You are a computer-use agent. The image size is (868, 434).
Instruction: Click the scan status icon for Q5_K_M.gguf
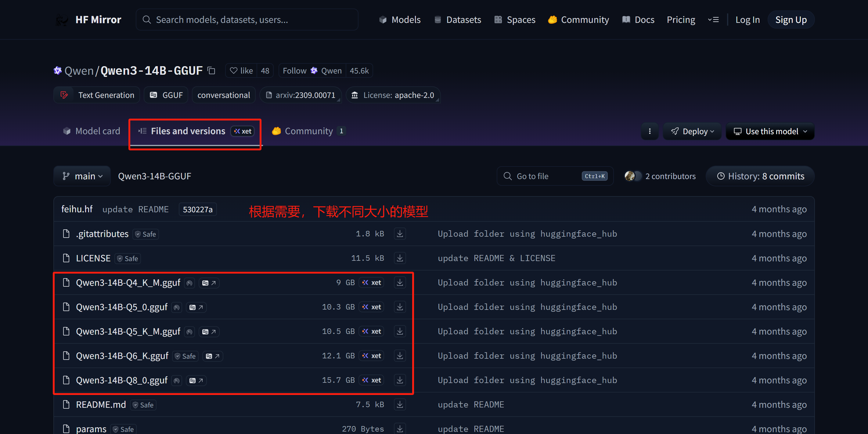point(190,332)
